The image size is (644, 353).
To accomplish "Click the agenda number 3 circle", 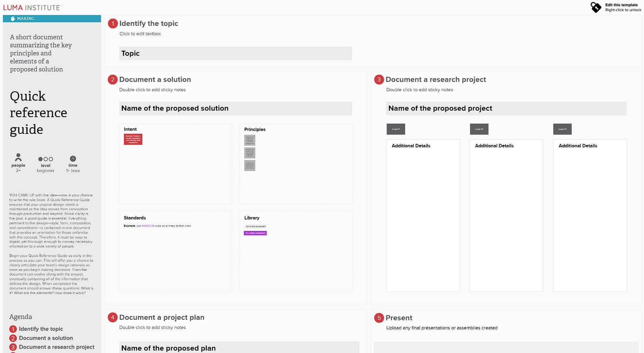I will pyautogui.click(x=13, y=347).
